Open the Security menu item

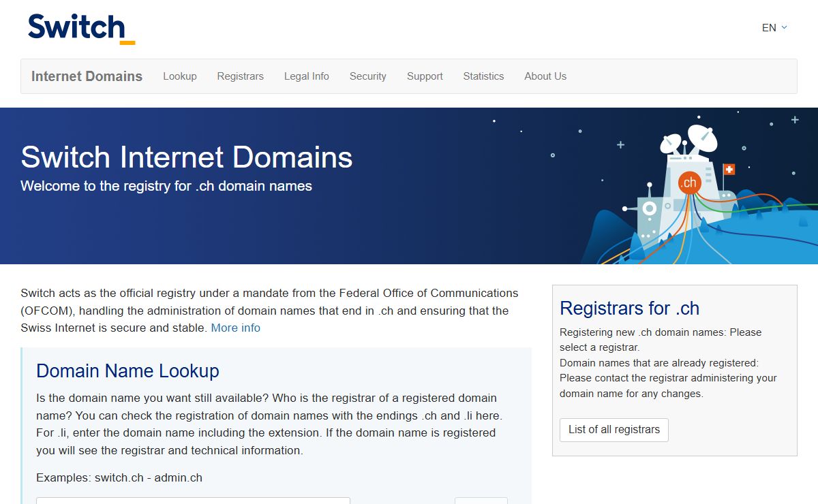point(367,76)
